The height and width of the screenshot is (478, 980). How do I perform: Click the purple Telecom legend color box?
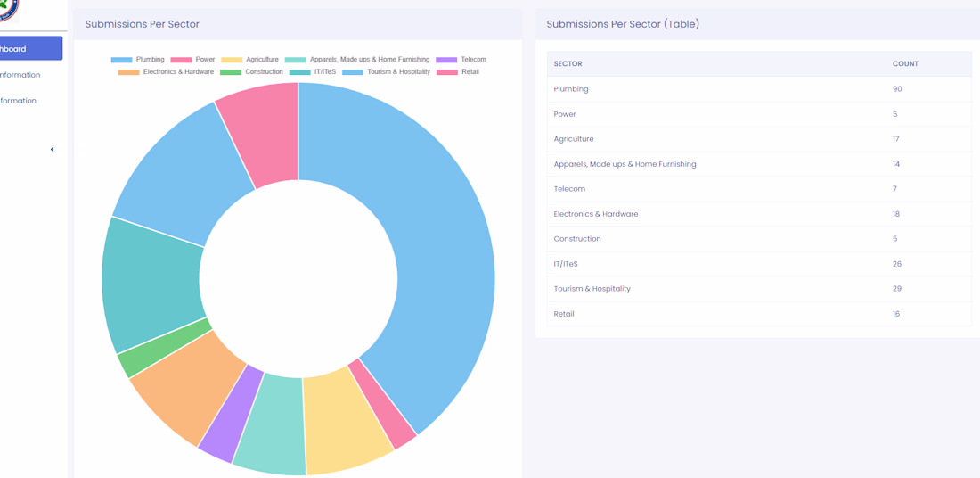pos(446,60)
